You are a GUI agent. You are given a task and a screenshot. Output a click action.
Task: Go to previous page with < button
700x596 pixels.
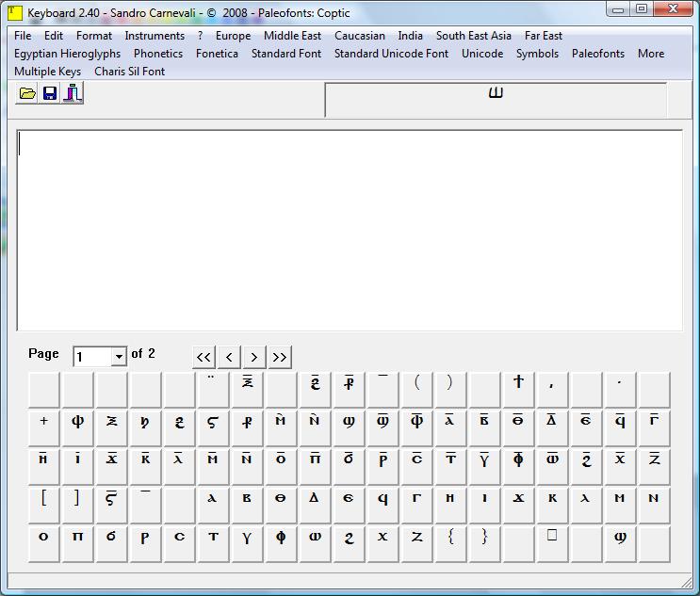tap(229, 357)
